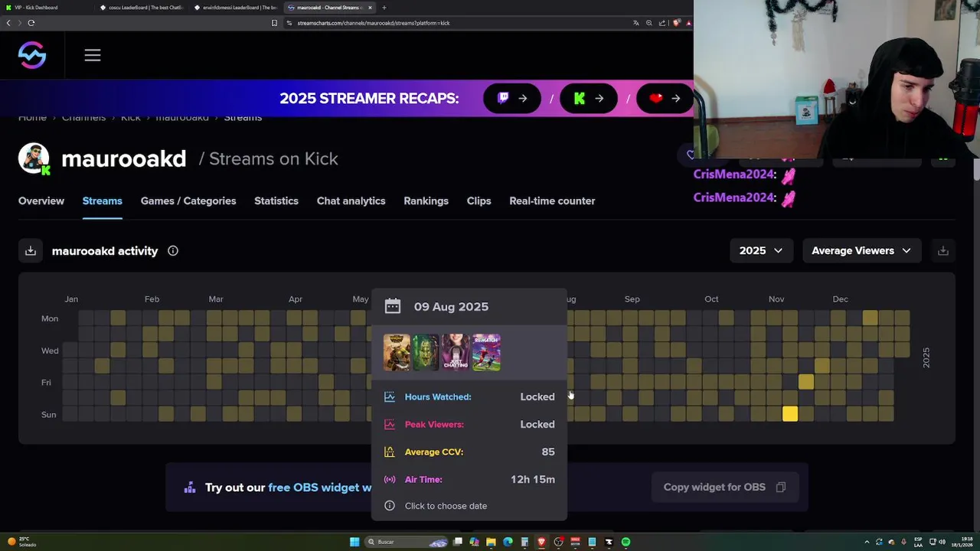The image size is (980, 551).
Task: Click the Air Time 12h 15m value
Action: coord(533,479)
